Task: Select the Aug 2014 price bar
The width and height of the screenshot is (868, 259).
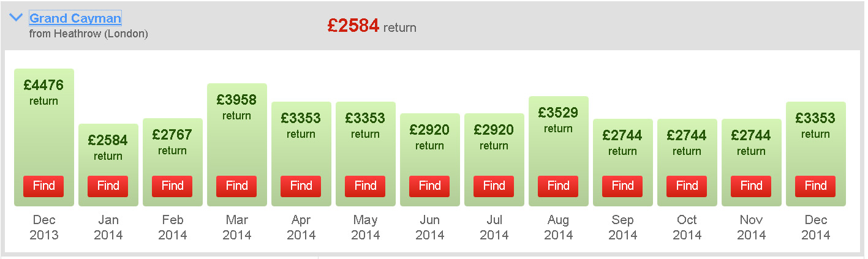Action: [558, 151]
